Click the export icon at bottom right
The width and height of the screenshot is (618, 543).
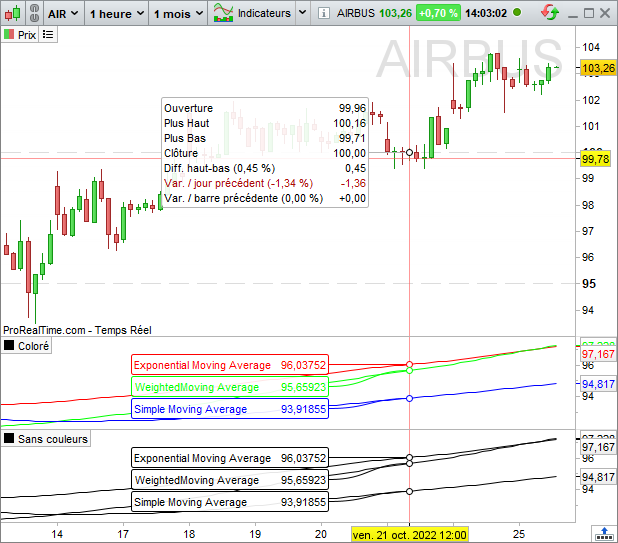tap(604, 534)
